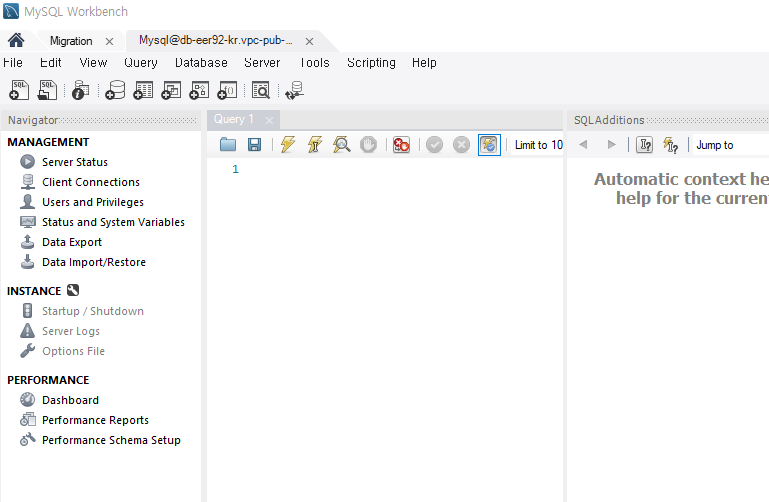The height and width of the screenshot is (502, 769).
Task: Open Users and Privileges
Action: (x=93, y=202)
